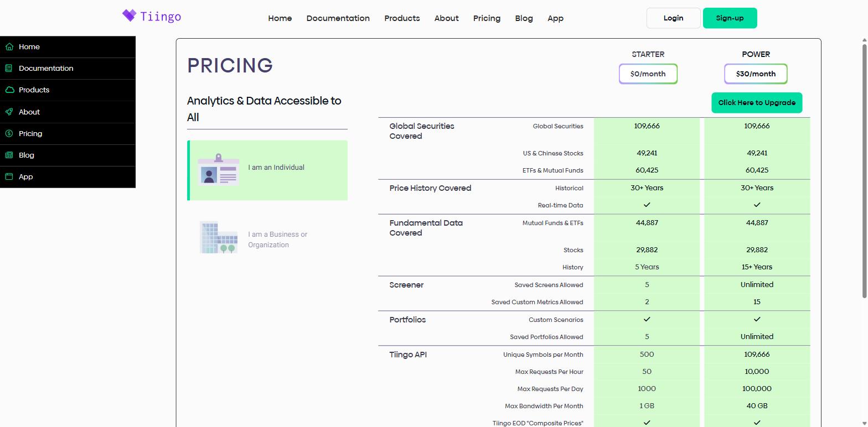Click the Power Real-time Data checkmark
Image resolution: width=868 pixels, height=427 pixels.
tap(757, 205)
